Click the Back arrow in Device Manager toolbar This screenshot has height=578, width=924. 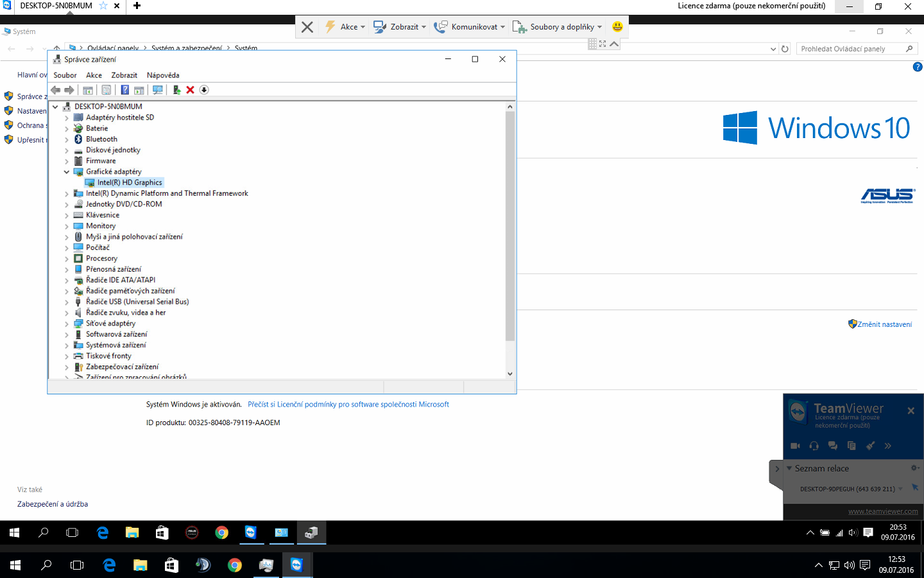[56, 90]
